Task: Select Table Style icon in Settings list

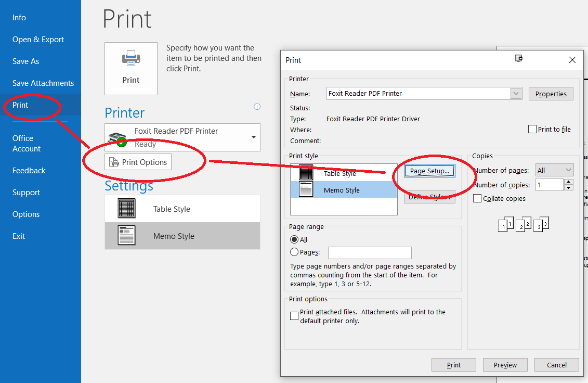Action: click(127, 209)
